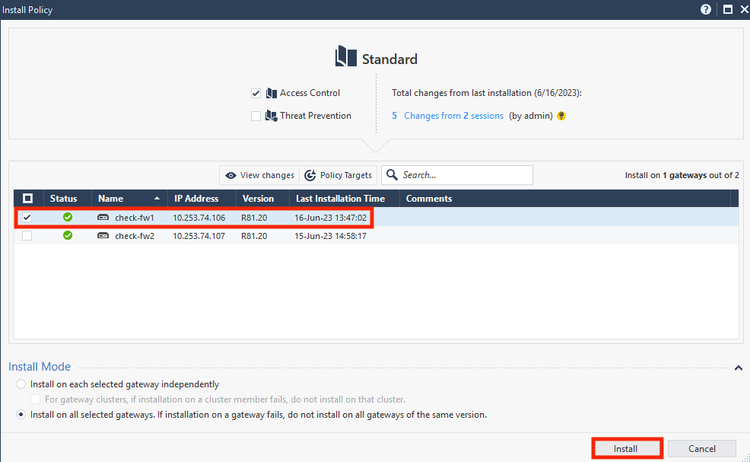Enable the Threat Prevention checkbox
This screenshot has width=750, height=462.
256,116
